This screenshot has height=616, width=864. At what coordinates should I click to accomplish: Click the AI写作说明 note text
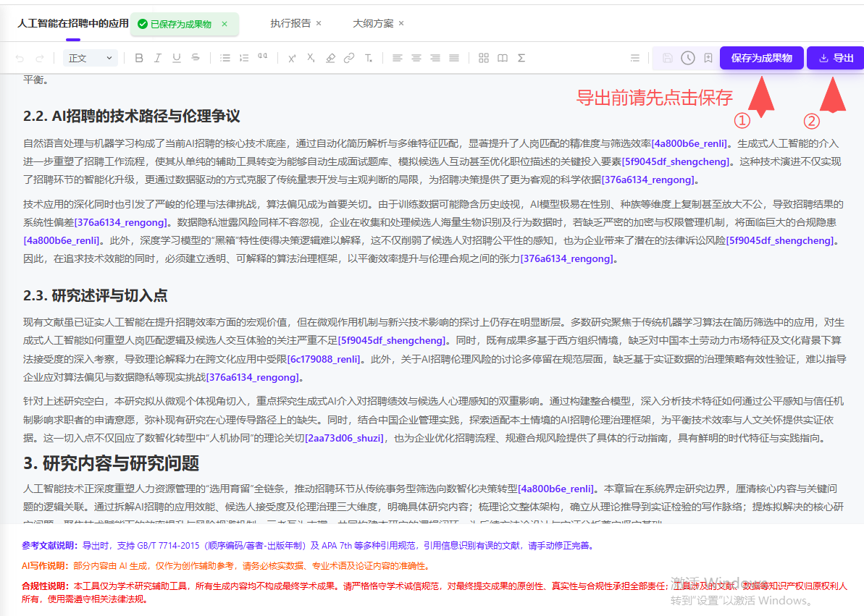point(226,566)
